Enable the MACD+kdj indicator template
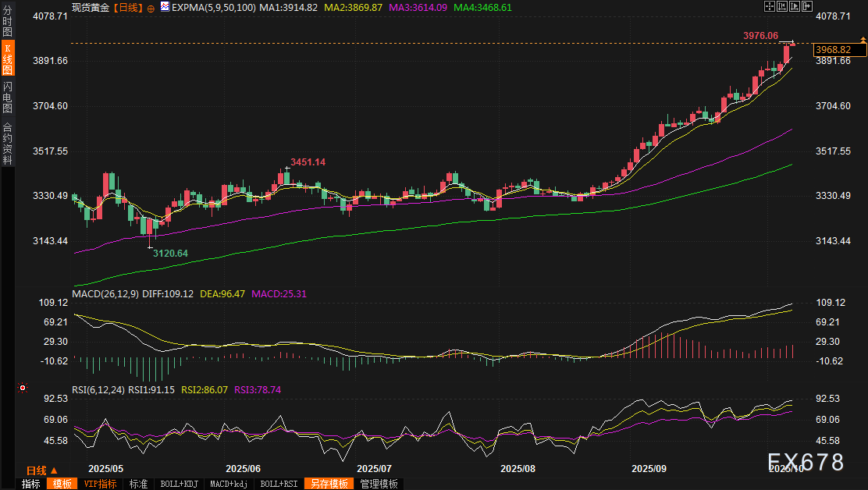The width and height of the screenshot is (868, 490). (229, 484)
